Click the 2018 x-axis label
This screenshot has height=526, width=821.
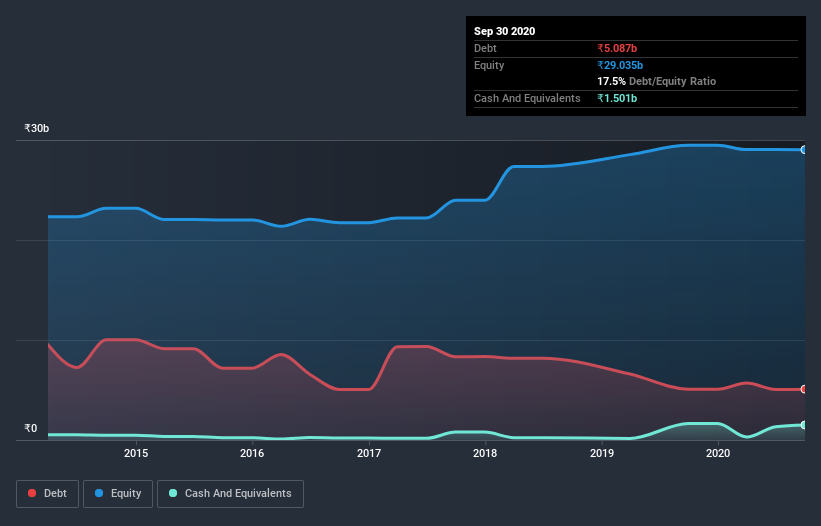tap(485, 453)
